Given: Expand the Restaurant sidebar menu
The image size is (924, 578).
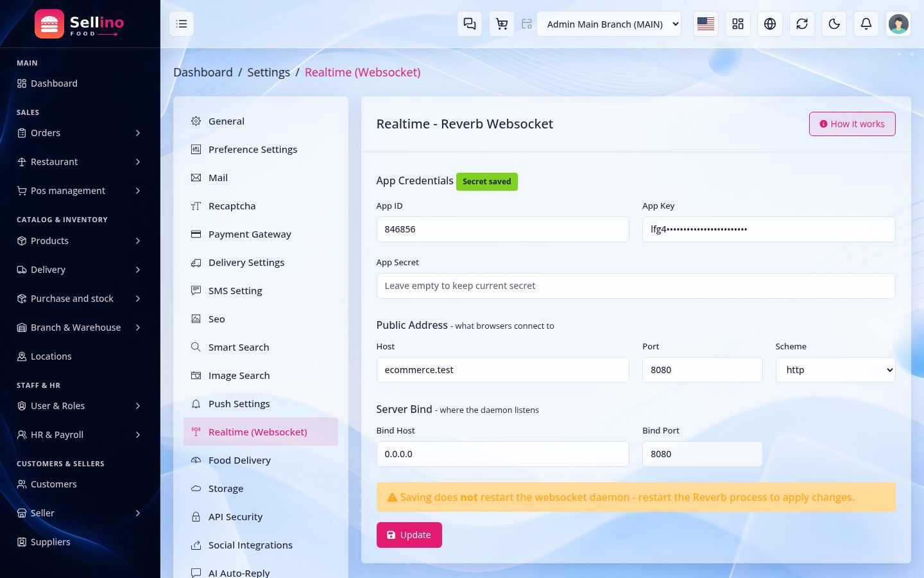Looking at the screenshot, I should tap(80, 162).
